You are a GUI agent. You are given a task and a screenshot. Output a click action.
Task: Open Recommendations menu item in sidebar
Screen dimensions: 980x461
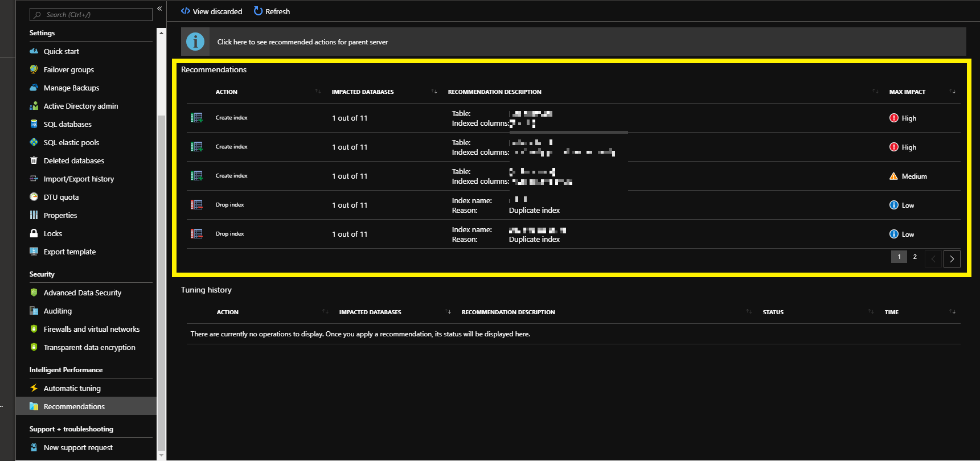pyautogui.click(x=74, y=406)
